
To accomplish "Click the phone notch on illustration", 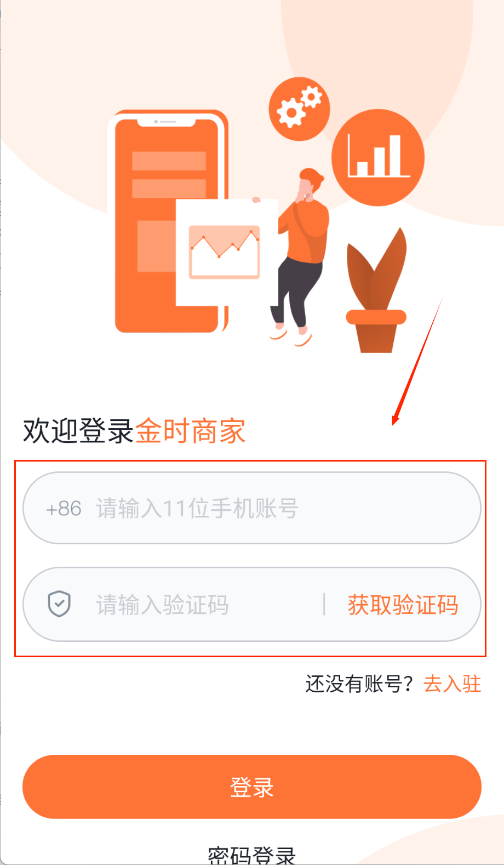I will click(x=166, y=122).
